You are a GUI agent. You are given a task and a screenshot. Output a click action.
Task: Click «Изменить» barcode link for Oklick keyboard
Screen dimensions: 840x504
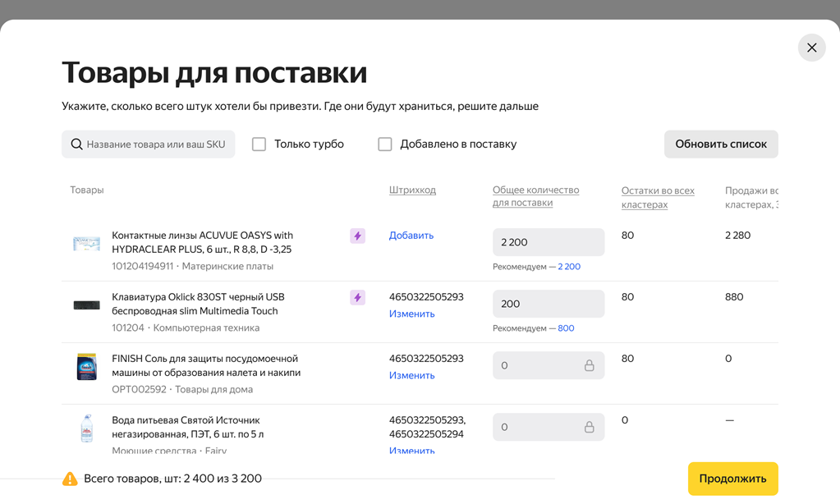pyautogui.click(x=411, y=314)
